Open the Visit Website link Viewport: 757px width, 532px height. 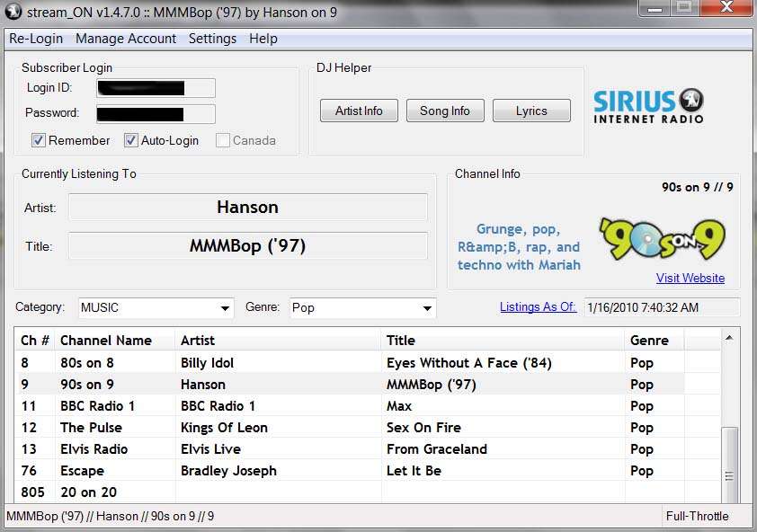pyautogui.click(x=690, y=278)
